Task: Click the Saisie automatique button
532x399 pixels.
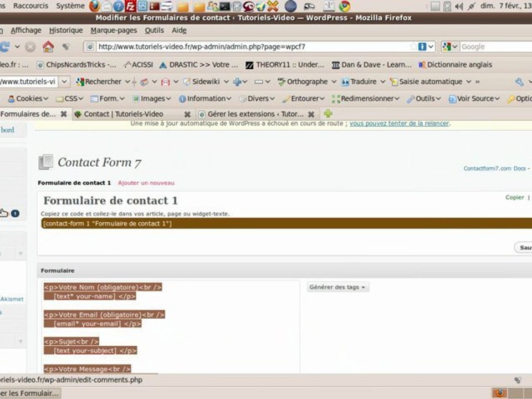Action: coord(427,82)
